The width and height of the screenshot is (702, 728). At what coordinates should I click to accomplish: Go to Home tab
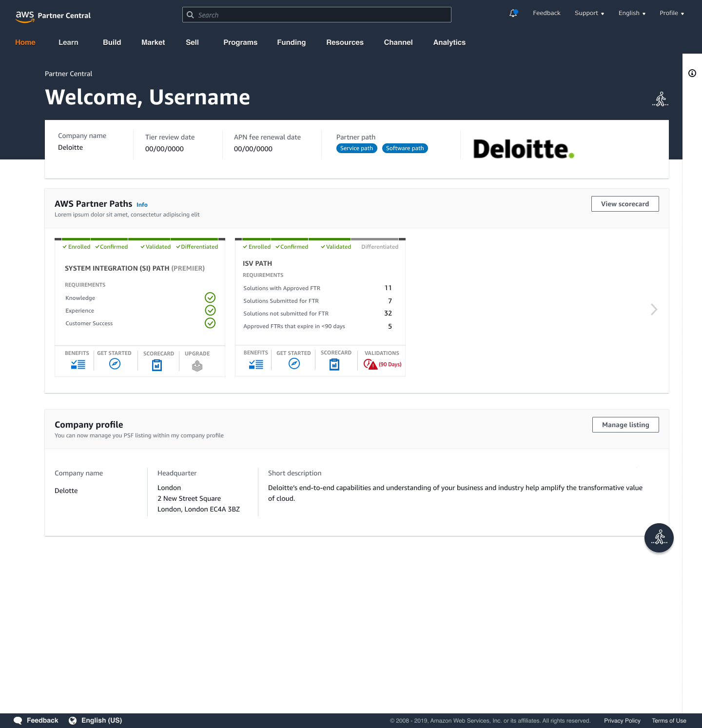tap(25, 42)
